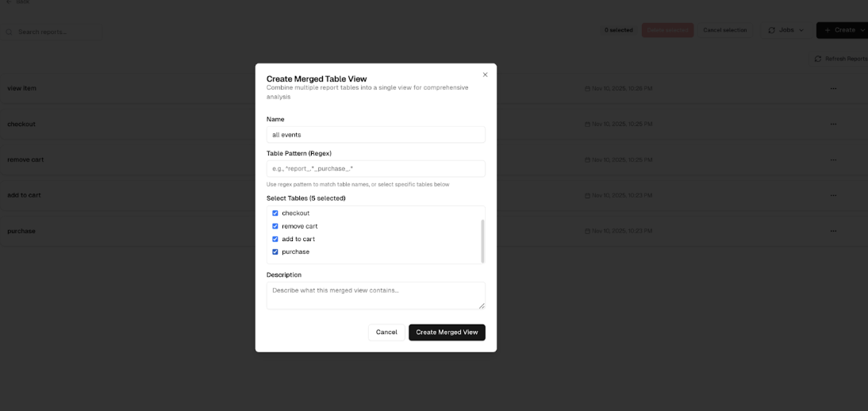Open more options for view item row
The width and height of the screenshot is (868, 411).
(x=833, y=88)
